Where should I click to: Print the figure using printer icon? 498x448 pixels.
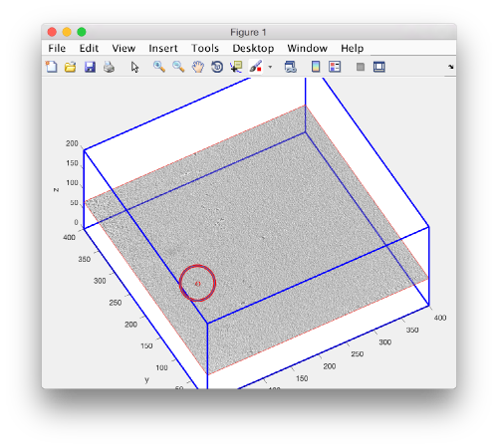[x=109, y=67]
